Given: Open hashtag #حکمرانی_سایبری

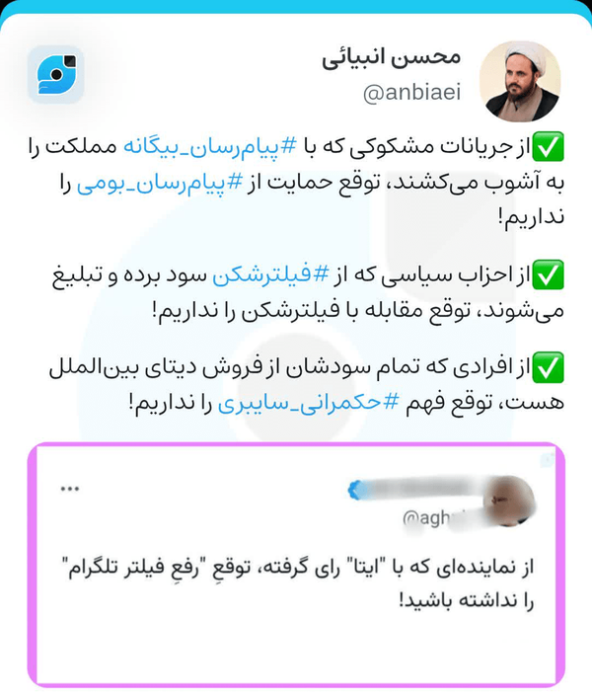Looking at the screenshot, I should 308,402.
